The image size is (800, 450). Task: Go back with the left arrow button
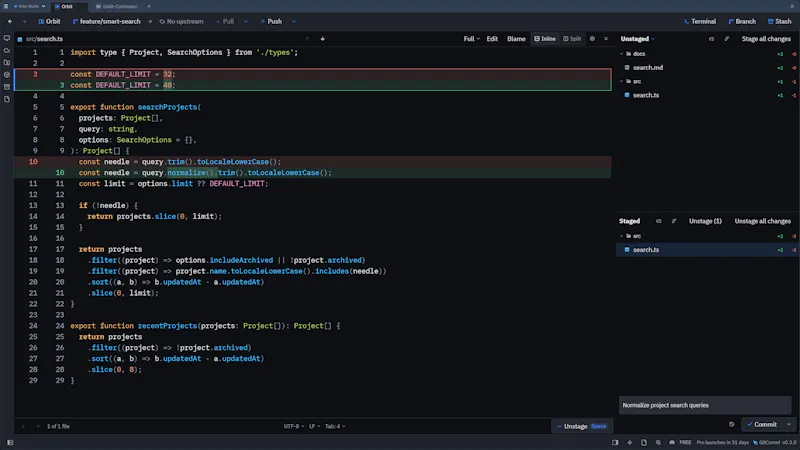10,21
